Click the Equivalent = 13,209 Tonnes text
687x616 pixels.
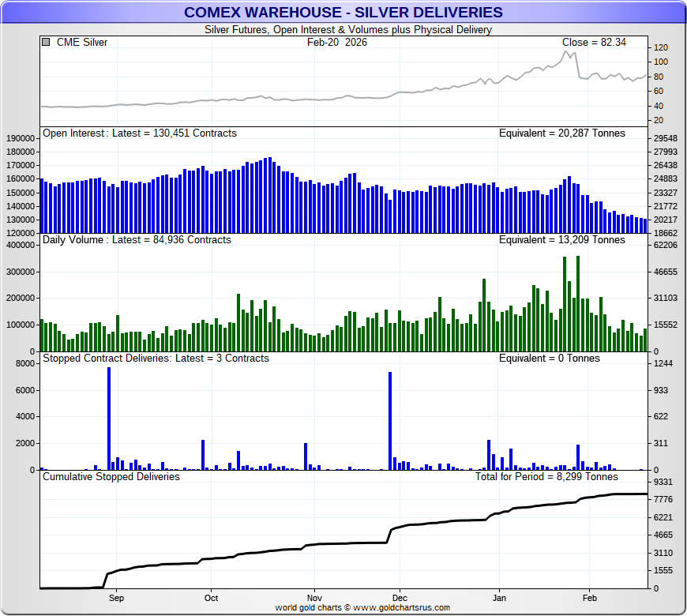[561, 240]
